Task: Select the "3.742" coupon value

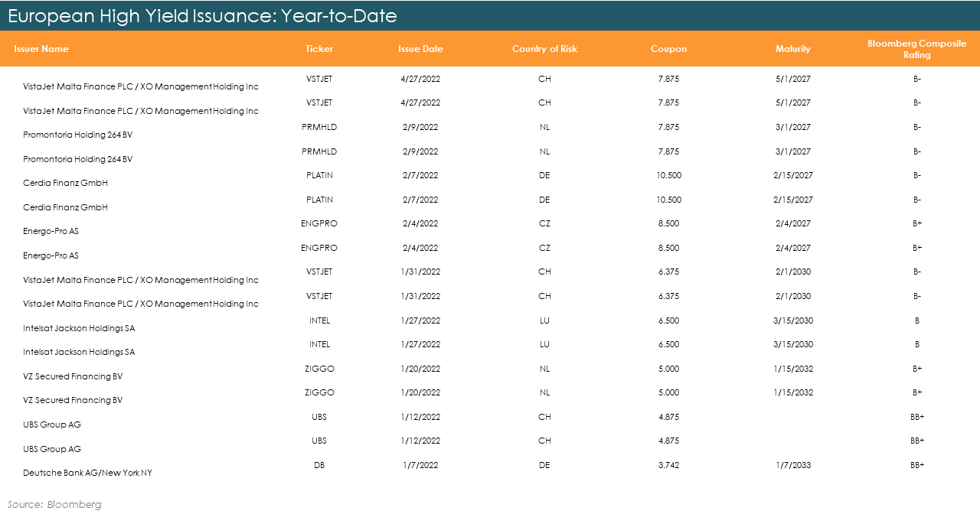Action: pos(668,465)
